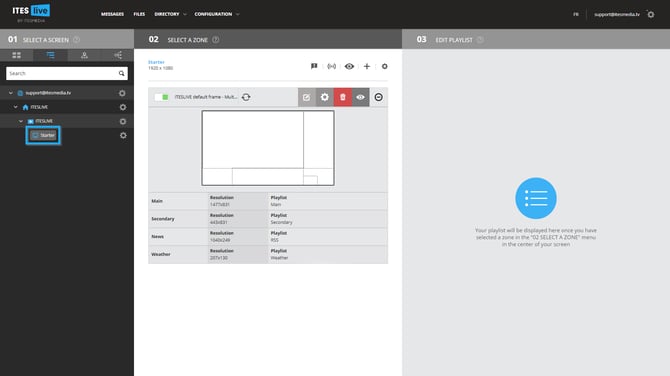Screen dimensions: 670x376
Task: Collapse the ITESLIVE group tree node
Action: [x=21, y=121]
